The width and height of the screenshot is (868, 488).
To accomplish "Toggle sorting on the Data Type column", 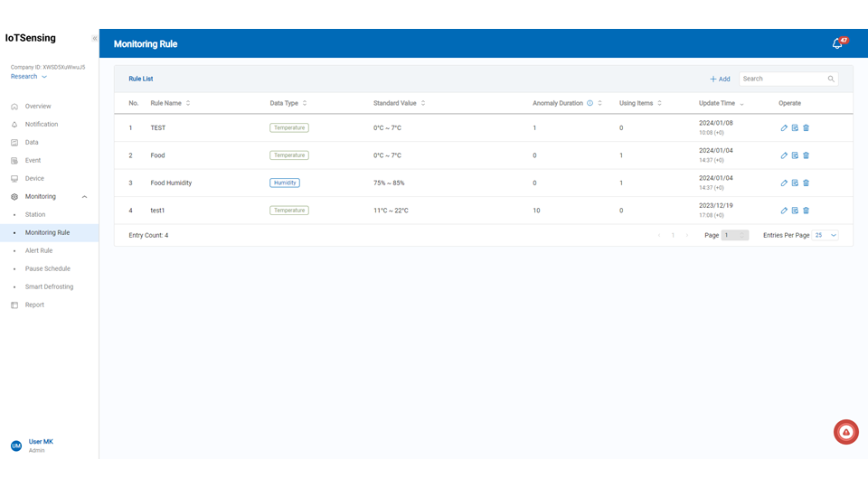I will (305, 103).
